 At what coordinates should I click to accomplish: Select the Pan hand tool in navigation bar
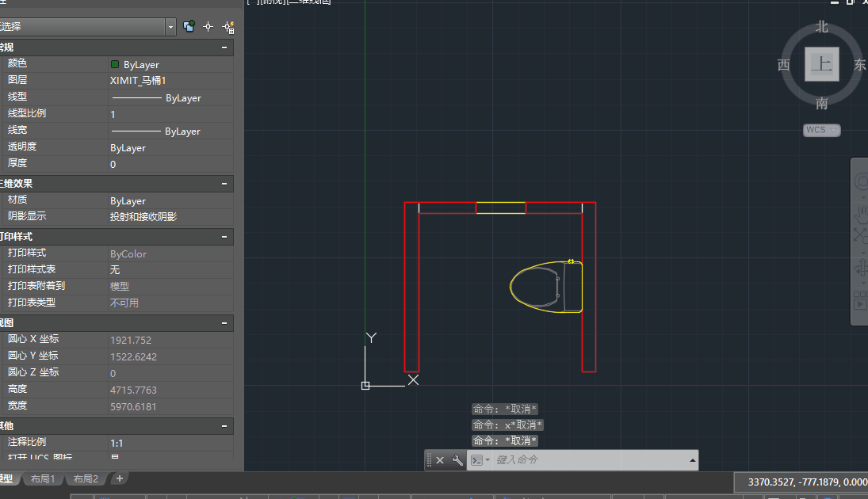[861, 213]
